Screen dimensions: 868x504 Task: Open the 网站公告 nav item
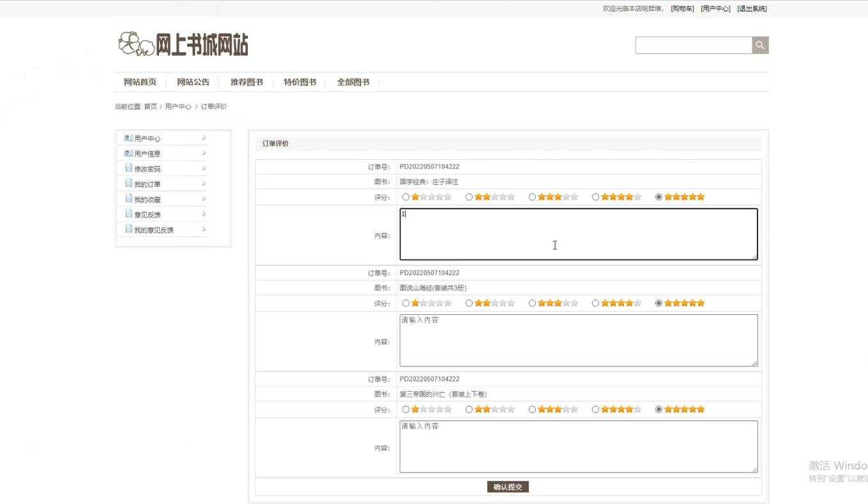click(x=193, y=82)
